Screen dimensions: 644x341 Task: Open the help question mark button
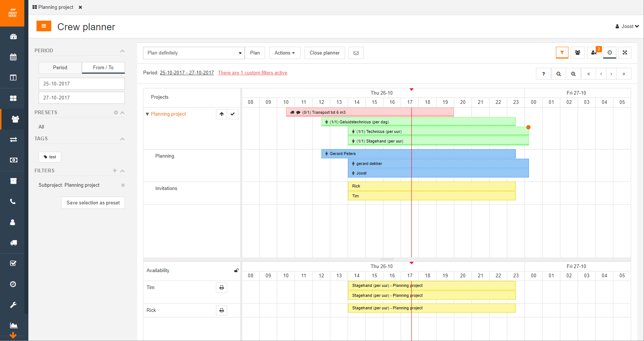tap(543, 74)
